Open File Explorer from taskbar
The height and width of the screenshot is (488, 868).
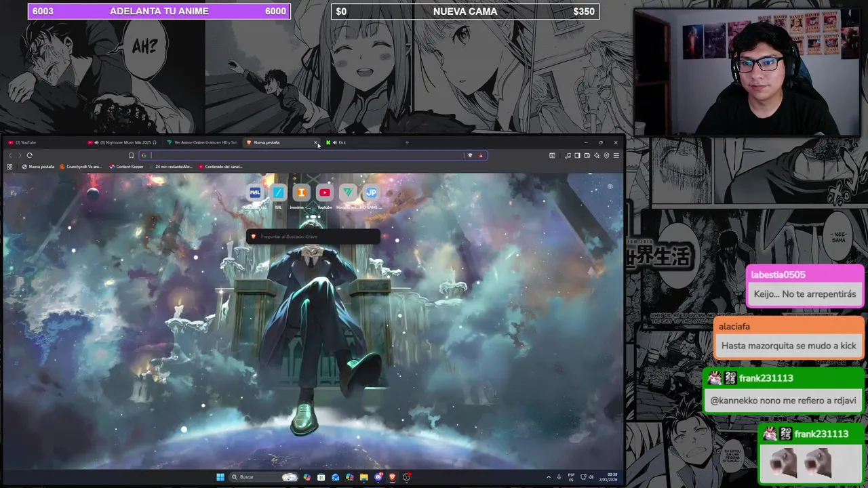363,476
